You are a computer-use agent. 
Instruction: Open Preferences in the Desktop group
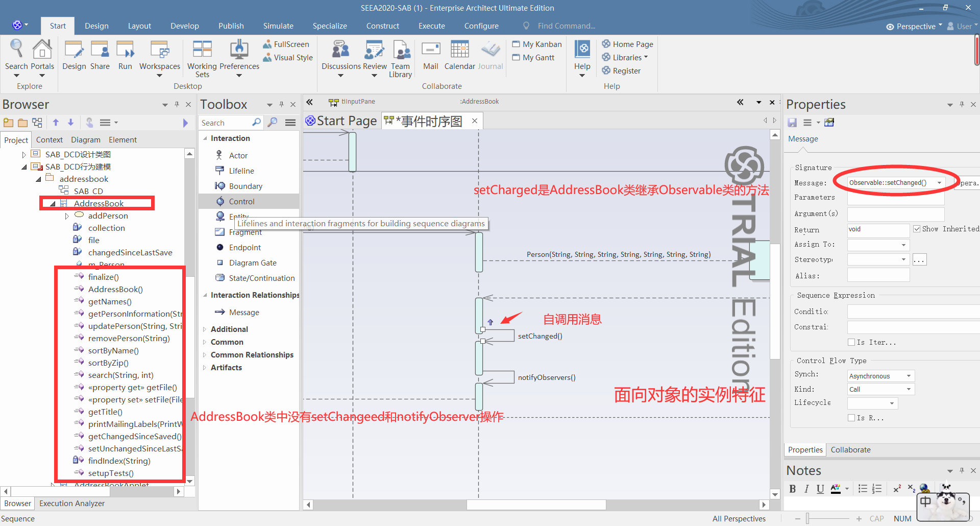(239, 57)
